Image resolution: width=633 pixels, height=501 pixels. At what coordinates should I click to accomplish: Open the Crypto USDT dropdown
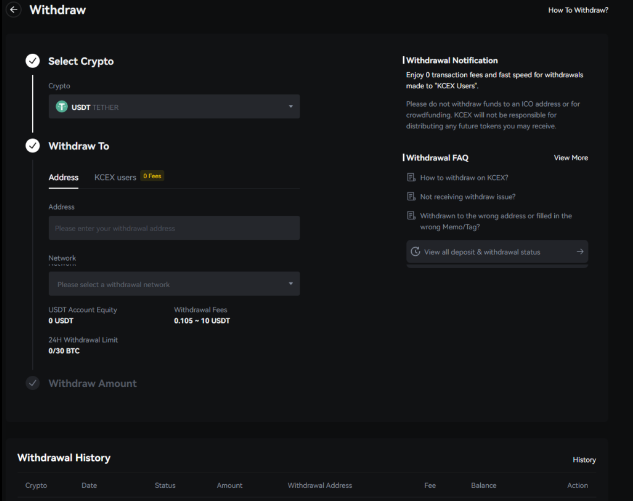click(174, 107)
